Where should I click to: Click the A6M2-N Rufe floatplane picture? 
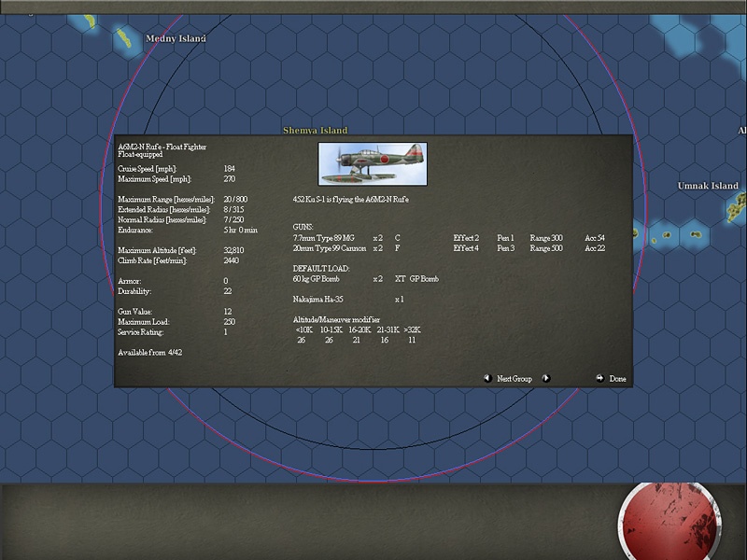point(373,164)
